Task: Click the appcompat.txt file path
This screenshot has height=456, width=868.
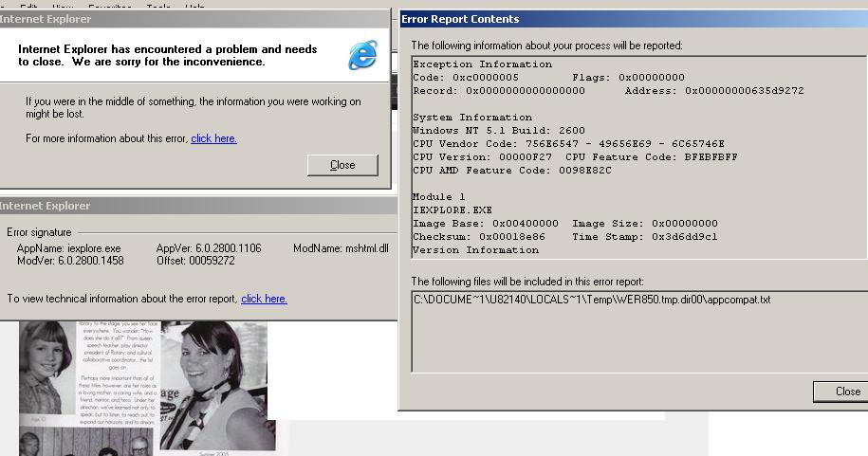Action: click(592, 300)
